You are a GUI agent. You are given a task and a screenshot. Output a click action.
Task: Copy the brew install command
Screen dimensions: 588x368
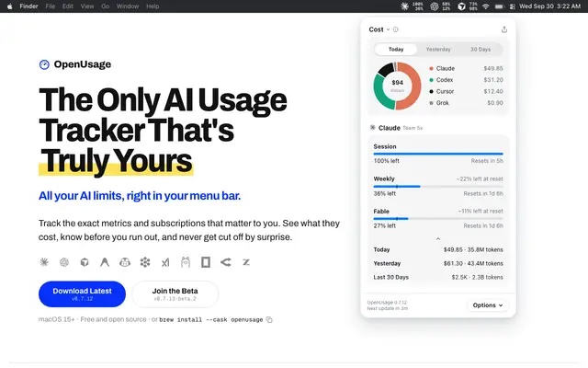269,319
